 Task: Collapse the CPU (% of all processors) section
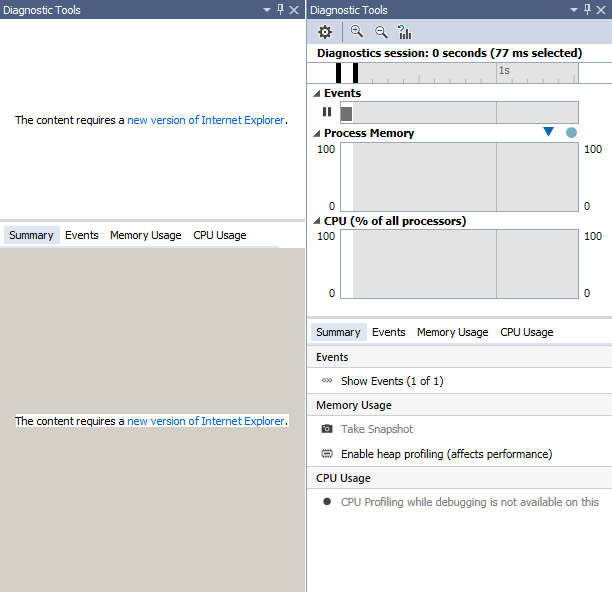click(x=318, y=221)
